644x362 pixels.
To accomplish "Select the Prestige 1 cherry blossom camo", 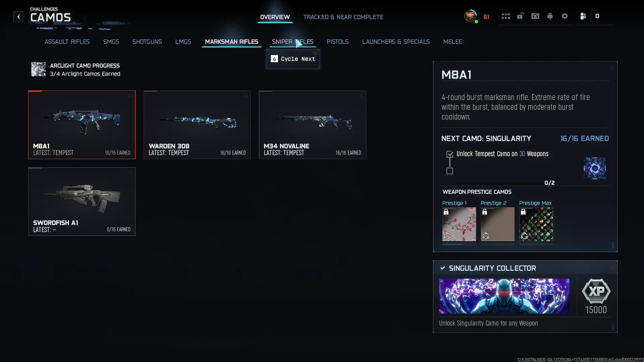I will click(459, 224).
